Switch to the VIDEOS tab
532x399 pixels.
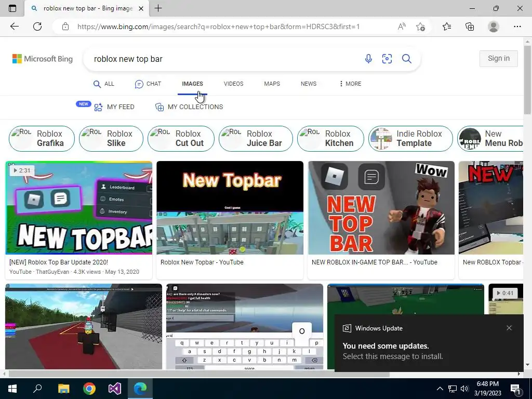233,84
